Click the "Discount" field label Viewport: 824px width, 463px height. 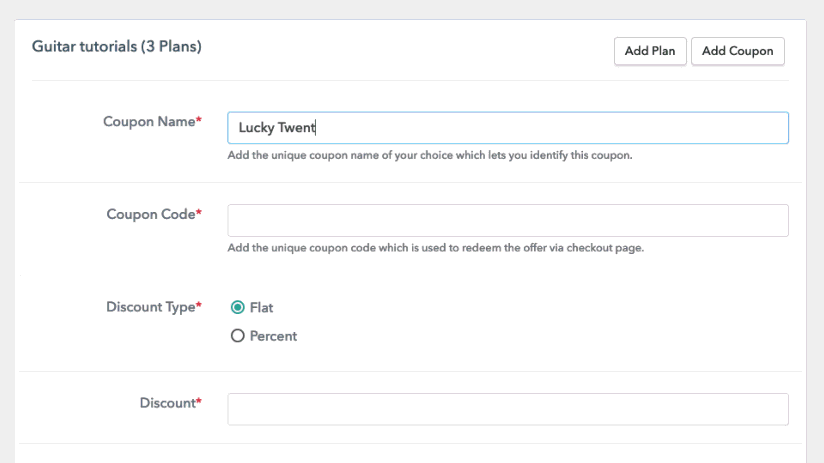[168, 403]
